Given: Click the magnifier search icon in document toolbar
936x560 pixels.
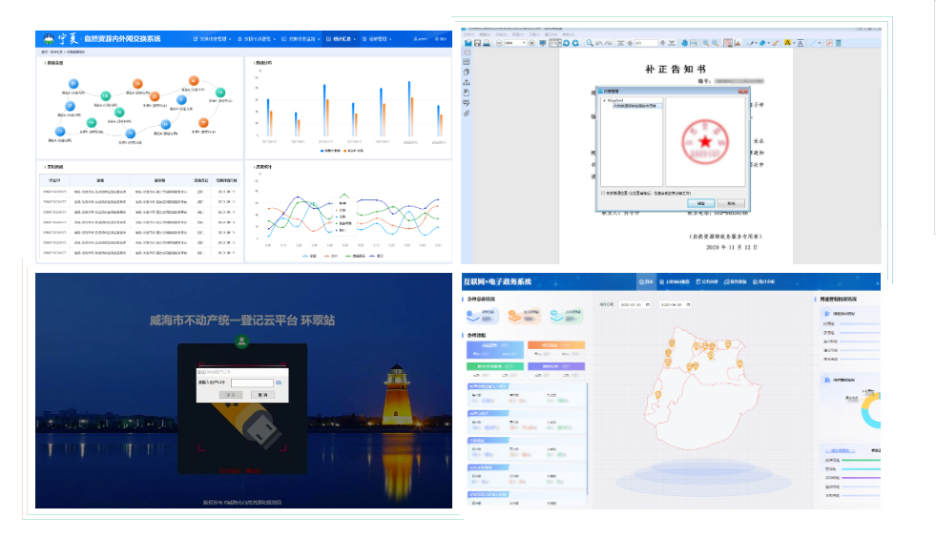Looking at the screenshot, I should (x=591, y=43).
